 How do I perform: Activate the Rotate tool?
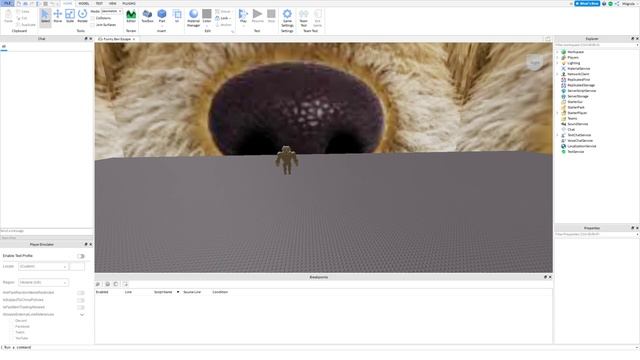(x=82, y=16)
